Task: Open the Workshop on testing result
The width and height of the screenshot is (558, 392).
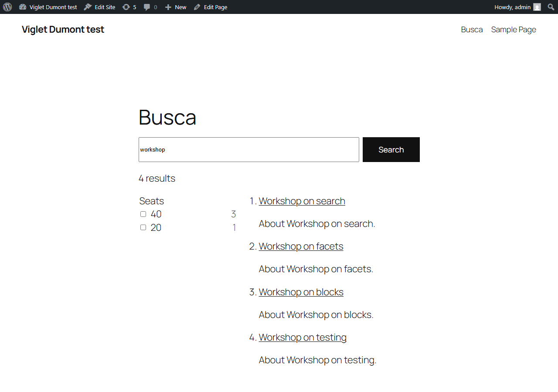Action: 303,338
